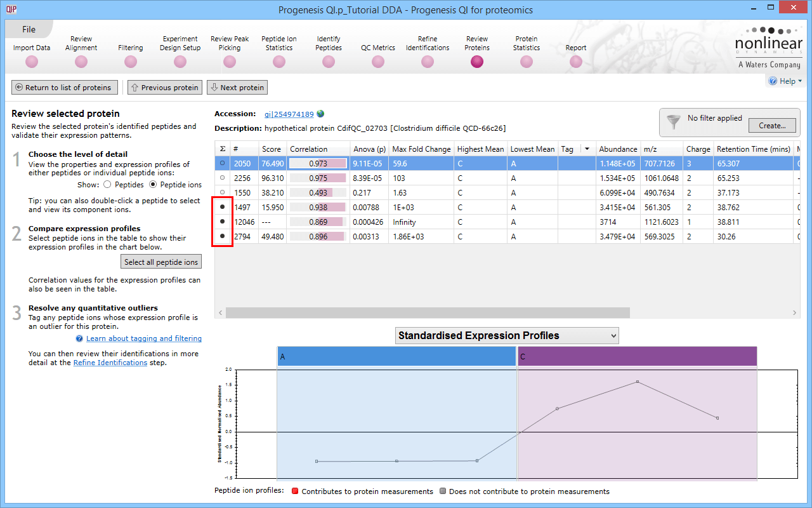Sort by the Abundance column header
The width and height of the screenshot is (812, 508).
618,149
